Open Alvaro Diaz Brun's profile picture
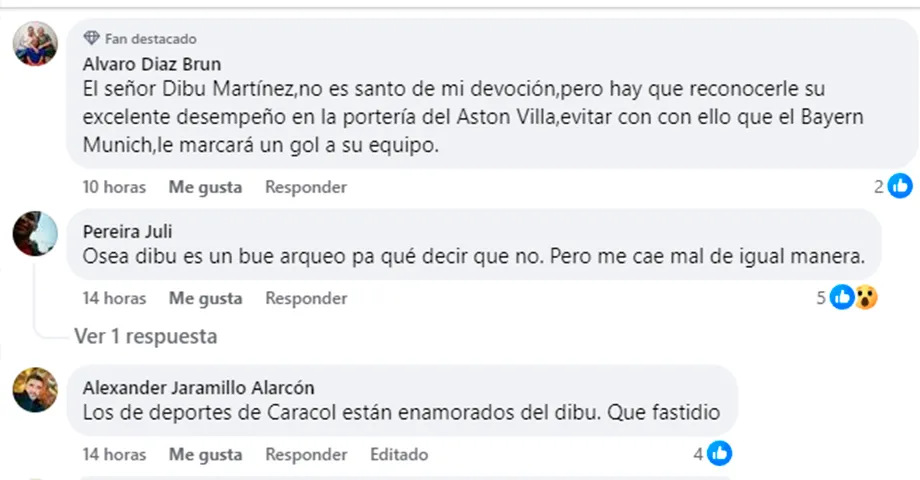 34,44
